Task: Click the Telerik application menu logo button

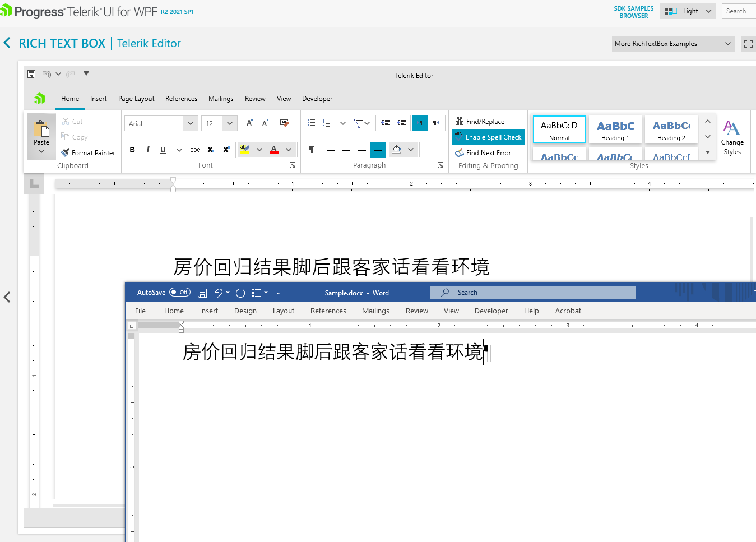Action: click(40, 99)
